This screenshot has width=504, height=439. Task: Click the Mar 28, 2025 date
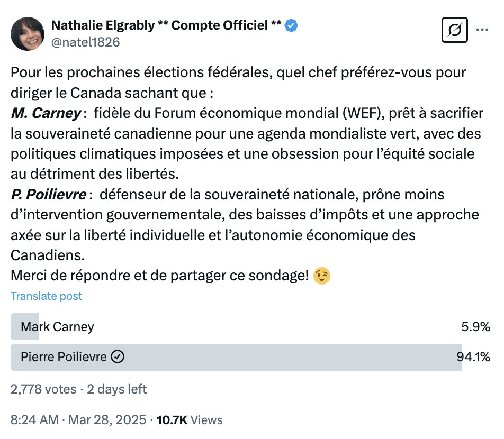click(x=107, y=420)
